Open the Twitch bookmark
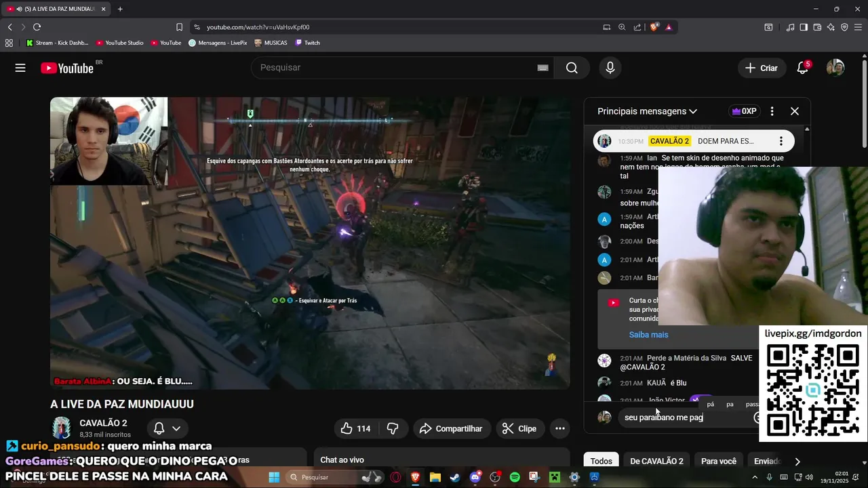The width and height of the screenshot is (868, 488). (x=307, y=43)
